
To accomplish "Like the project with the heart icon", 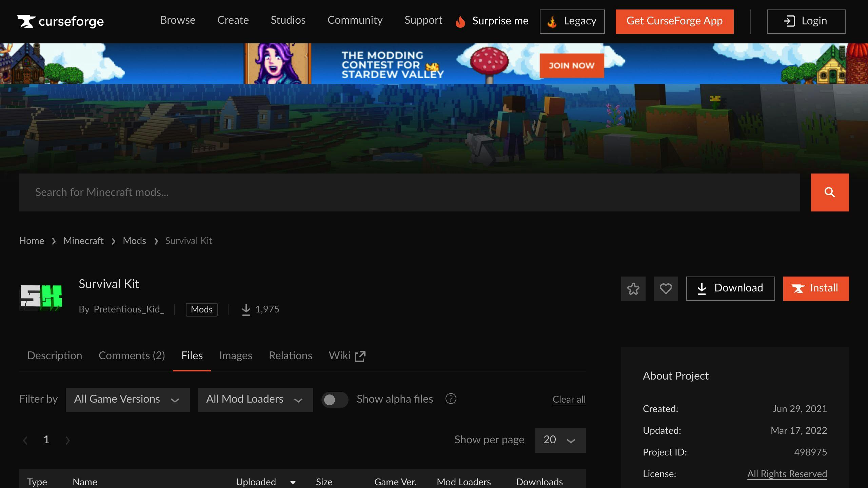I will point(666,289).
